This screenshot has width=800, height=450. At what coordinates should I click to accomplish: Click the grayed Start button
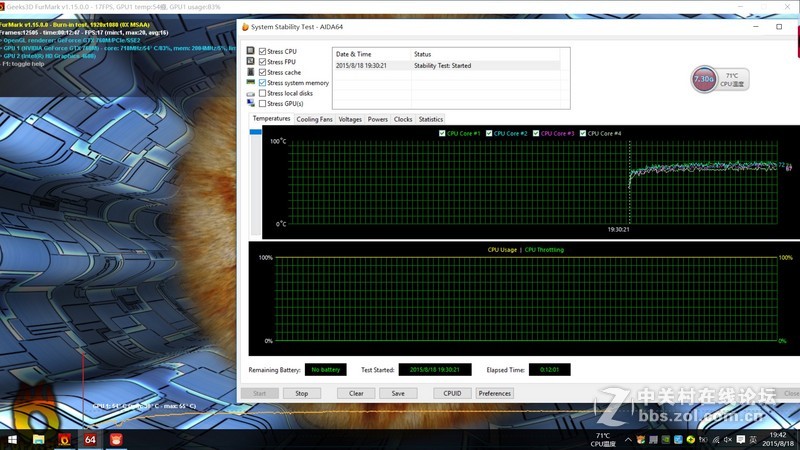click(x=259, y=393)
